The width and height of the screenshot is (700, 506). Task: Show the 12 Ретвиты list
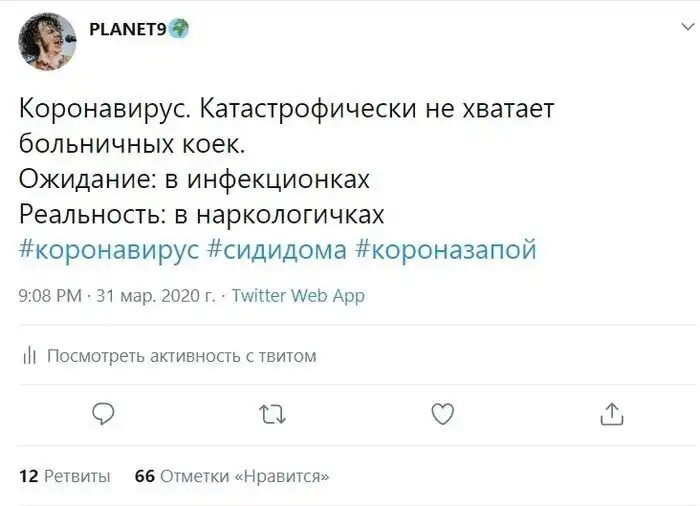(x=64, y=476)
